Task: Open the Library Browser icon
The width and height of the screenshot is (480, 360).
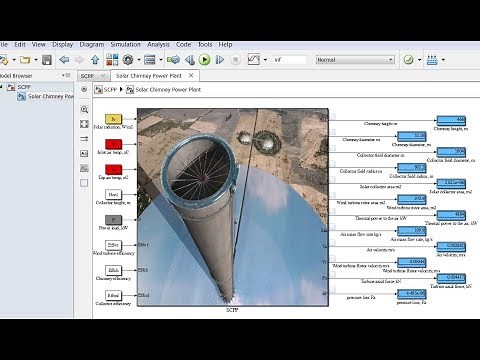Action: [112, 60]
